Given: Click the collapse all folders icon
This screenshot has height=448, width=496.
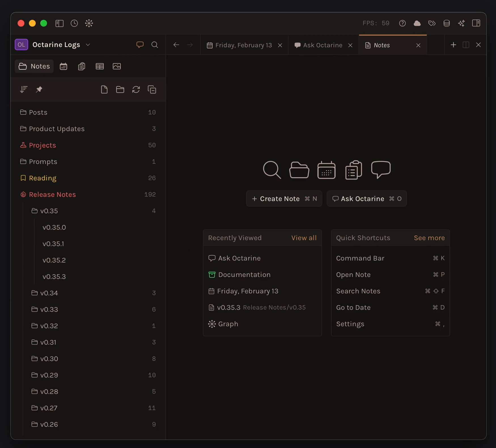Looking at the screenshot, I should coord(152,89).
